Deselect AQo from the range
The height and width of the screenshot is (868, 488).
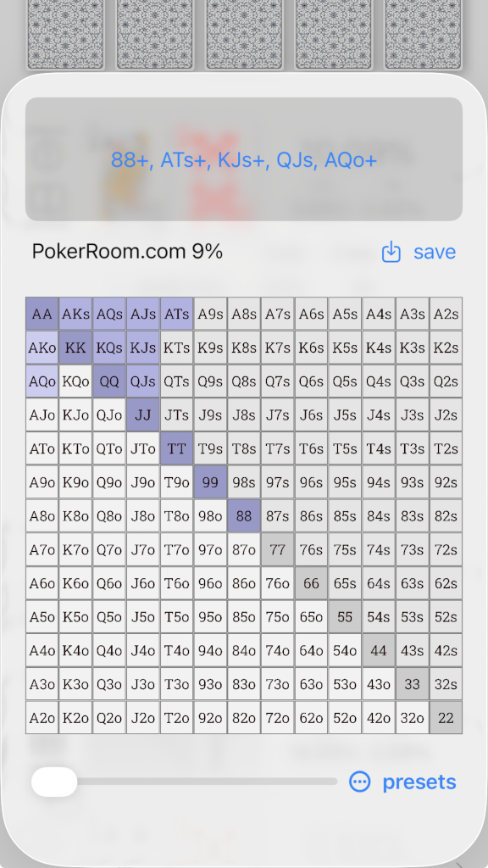(42, 381)
